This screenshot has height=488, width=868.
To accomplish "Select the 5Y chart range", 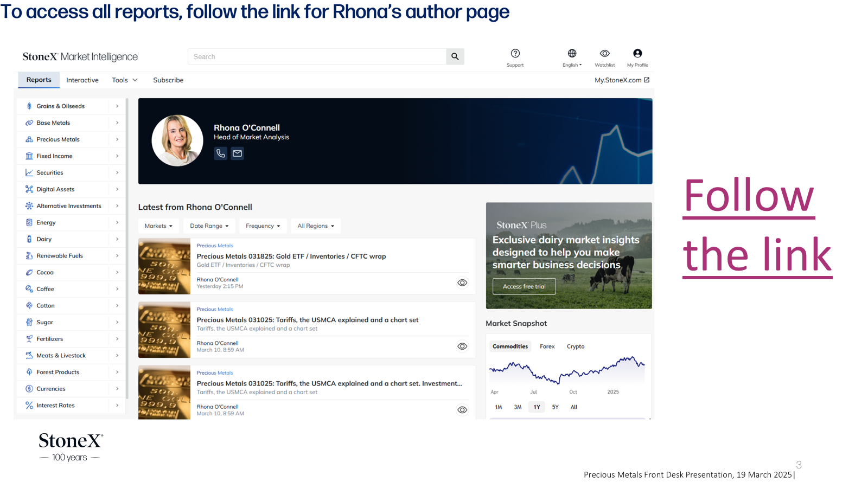I will (556, 407).
